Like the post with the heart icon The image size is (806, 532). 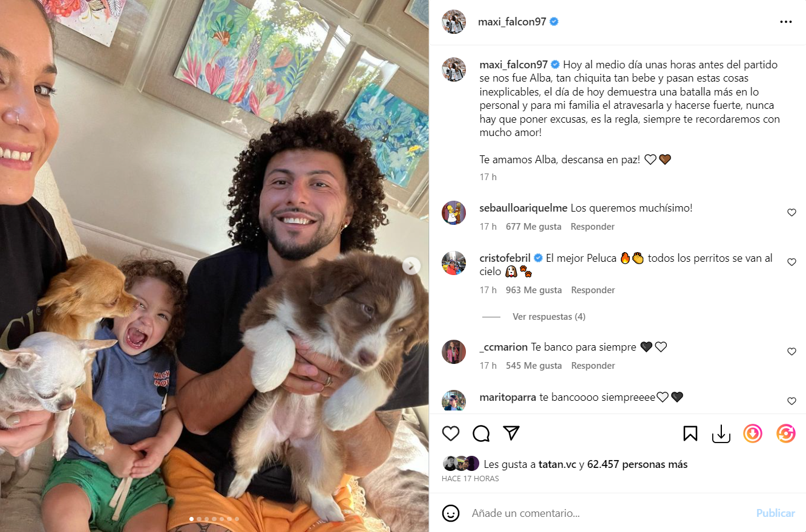point(451,433)
